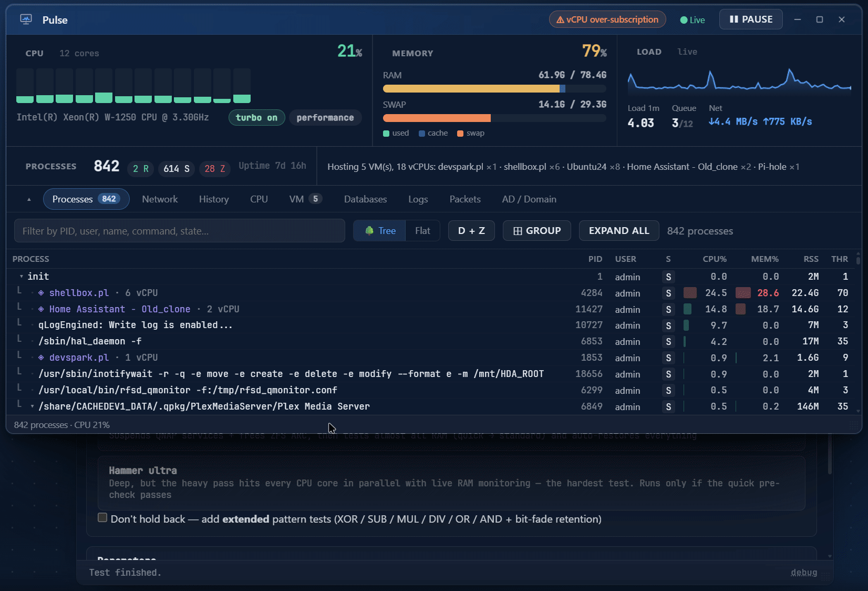Collapse the top panel using the small up arrow
Screen dimensions: 868x591
29,199
